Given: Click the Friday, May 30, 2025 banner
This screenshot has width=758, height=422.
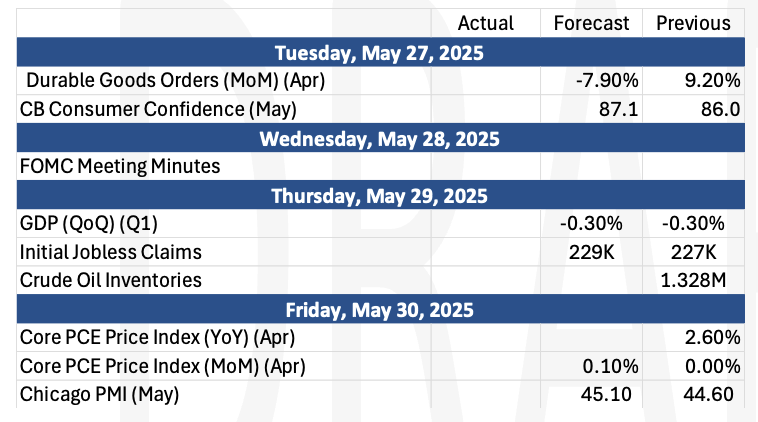Looking at the screenshot, I should tap(380, 309).
